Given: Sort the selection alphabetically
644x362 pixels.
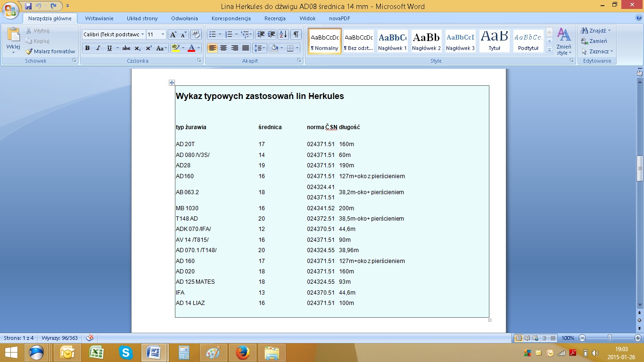Looking at the screenshot, I should pos(283,34).
